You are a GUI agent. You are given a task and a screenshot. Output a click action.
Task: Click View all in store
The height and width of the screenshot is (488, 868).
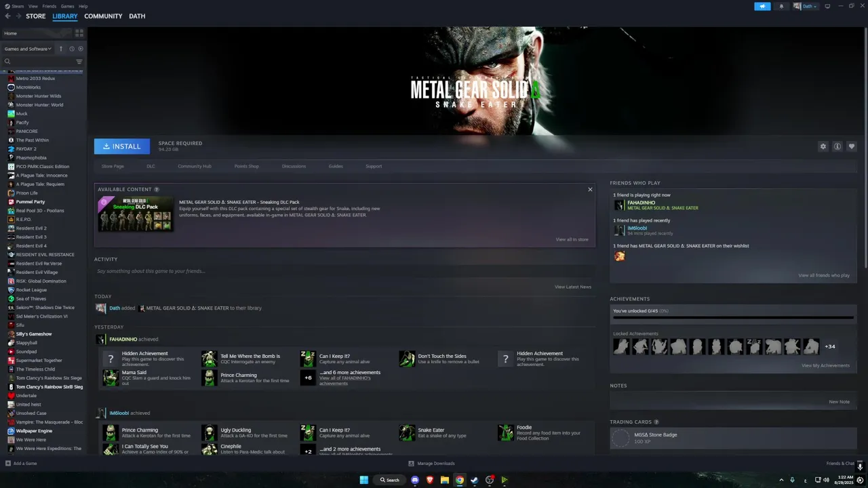point(572,239)
